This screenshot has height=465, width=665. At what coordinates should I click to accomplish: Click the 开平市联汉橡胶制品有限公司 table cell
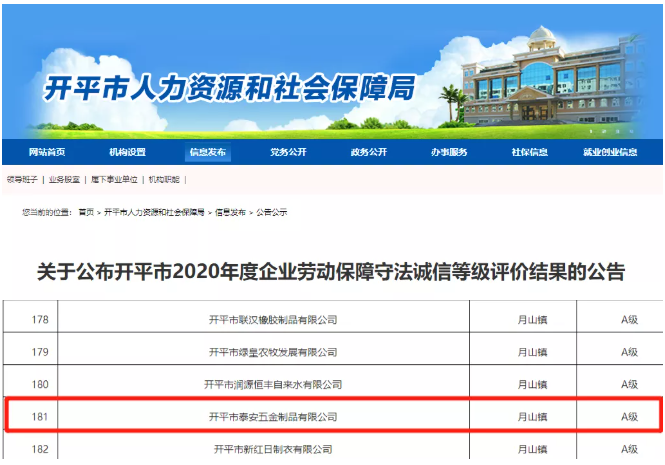click(x=272, y=320)
